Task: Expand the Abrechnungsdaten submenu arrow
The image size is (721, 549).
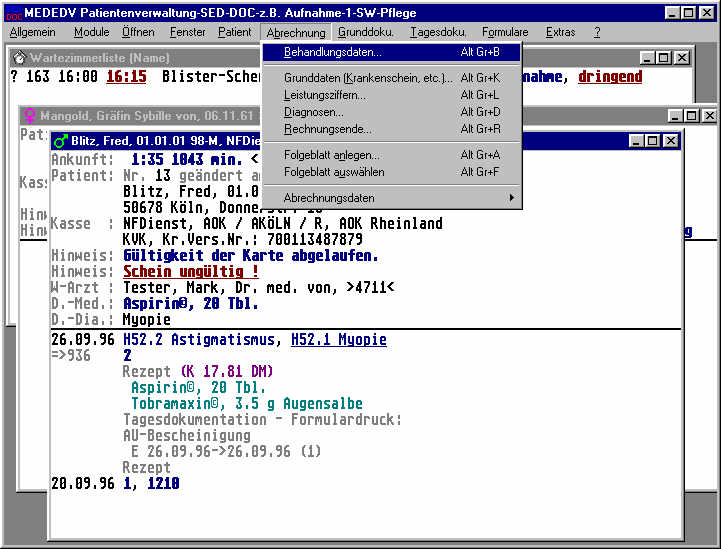Action: [511, 198]
